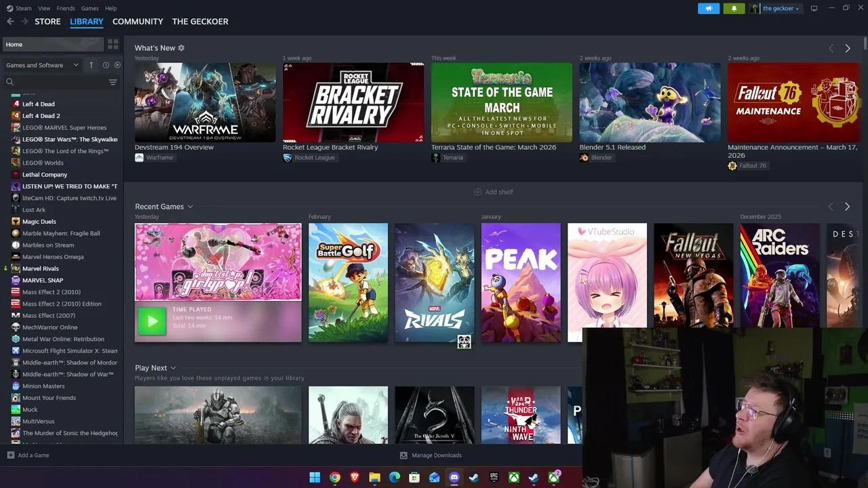Viewport: 868px width, 488px height.
Task: Click the Add shelf button
Action: coord(493,192)
